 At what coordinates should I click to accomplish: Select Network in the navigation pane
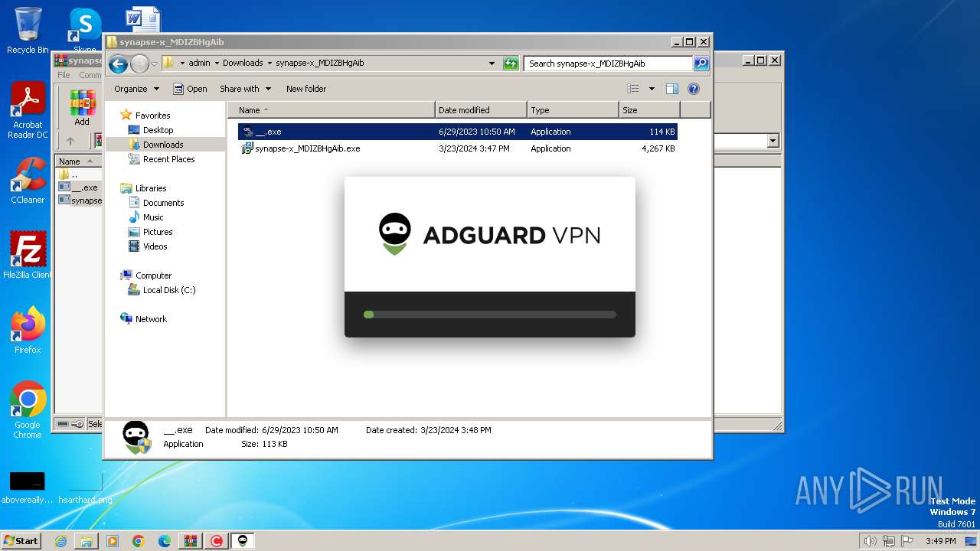point(151,319)
